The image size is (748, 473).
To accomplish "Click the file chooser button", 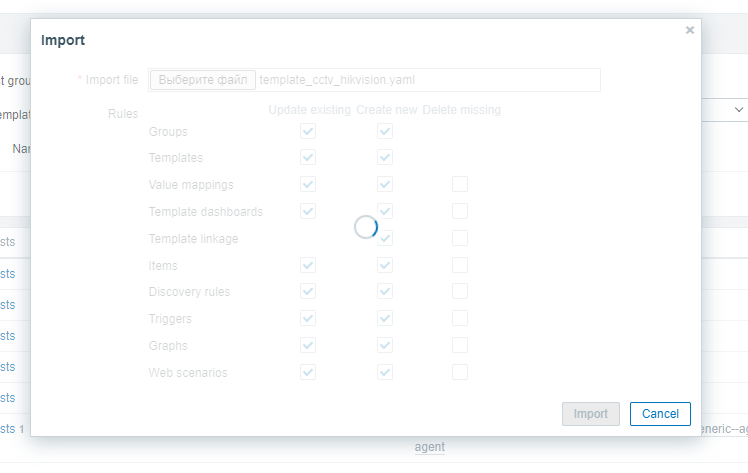I will tap(203, 80).
